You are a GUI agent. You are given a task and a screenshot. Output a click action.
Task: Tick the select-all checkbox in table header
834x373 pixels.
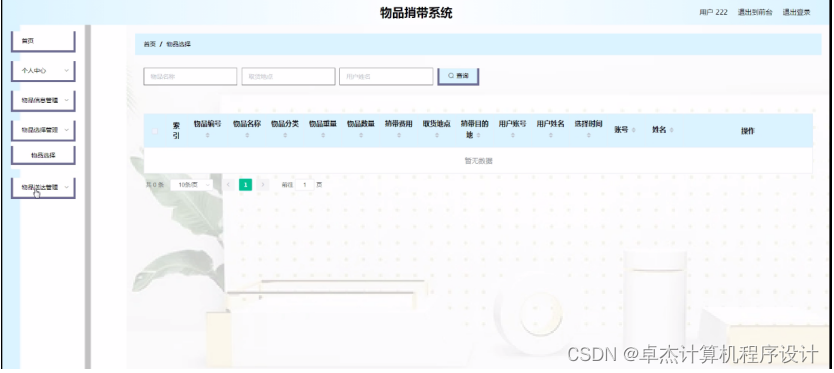[155, 131]
